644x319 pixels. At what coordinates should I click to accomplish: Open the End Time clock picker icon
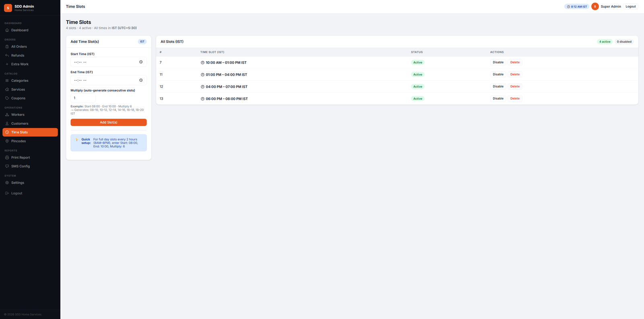point(141,80)
